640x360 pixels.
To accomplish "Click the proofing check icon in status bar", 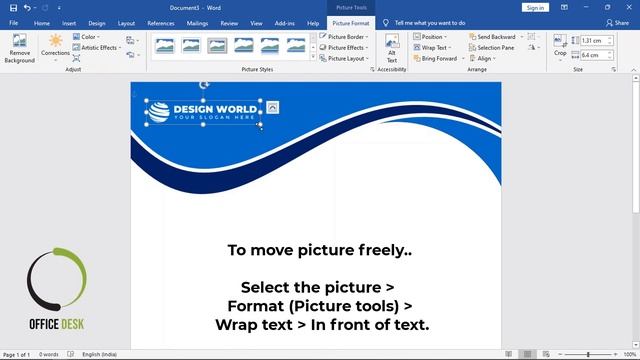I will pos(71,354).
